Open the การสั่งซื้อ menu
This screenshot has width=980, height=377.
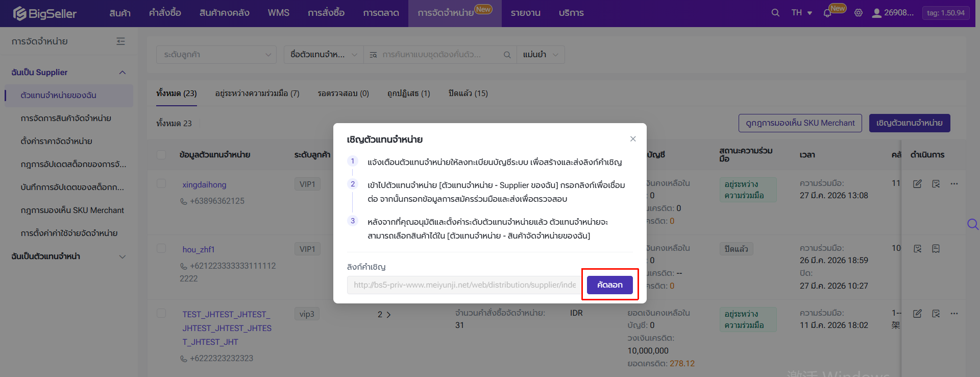pyautogui.click(x=326, y=13)
